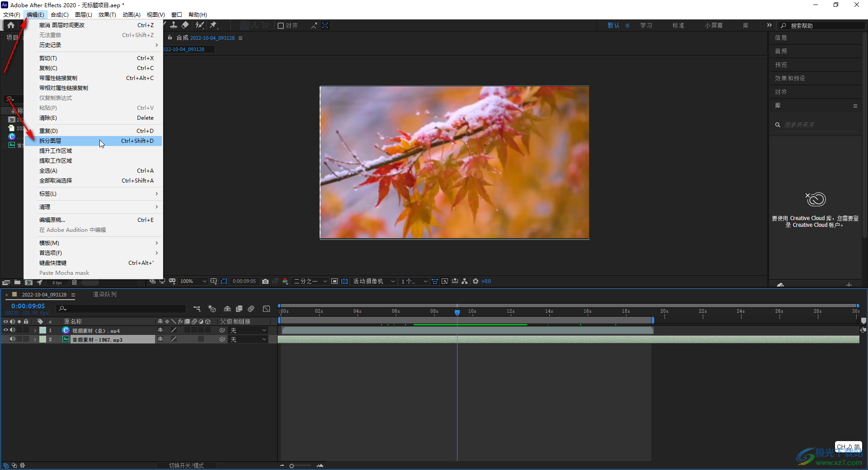
Task: Hide video of layer 视频素材（总）.mp4
Action: pyautogui.click(x=6, y=330)
